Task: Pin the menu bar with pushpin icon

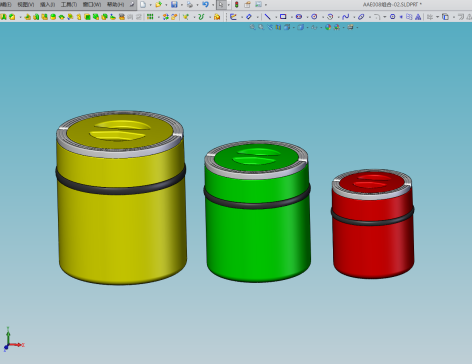Action: click(132, 5)
